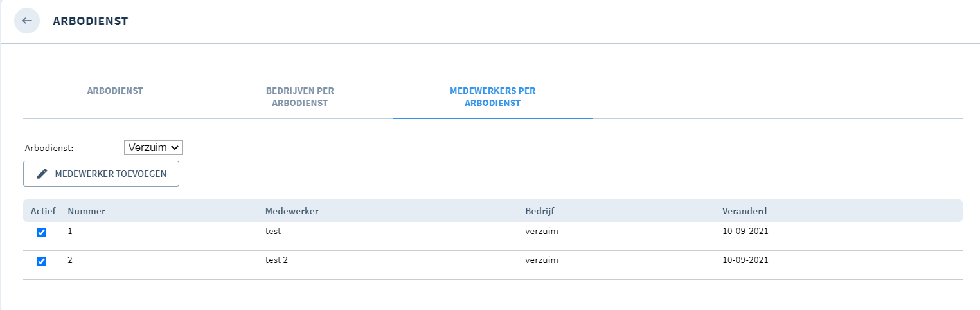Open Bedrijven per Arbodienst tab

(300, 96)
